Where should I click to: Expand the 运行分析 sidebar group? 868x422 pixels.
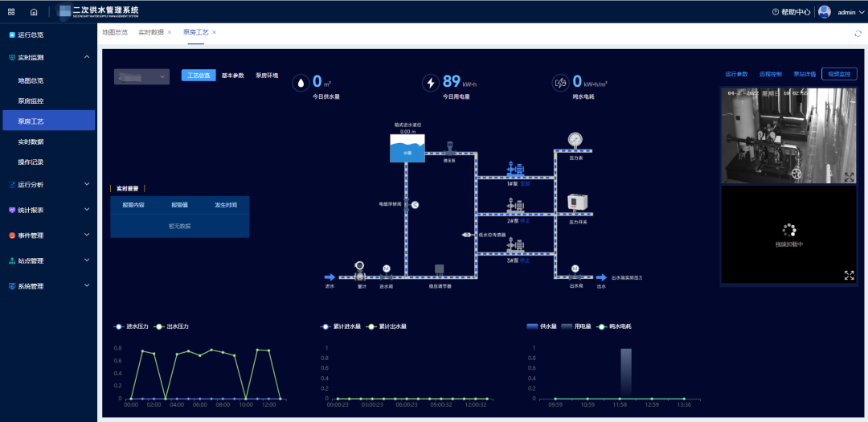coord(49,184)
